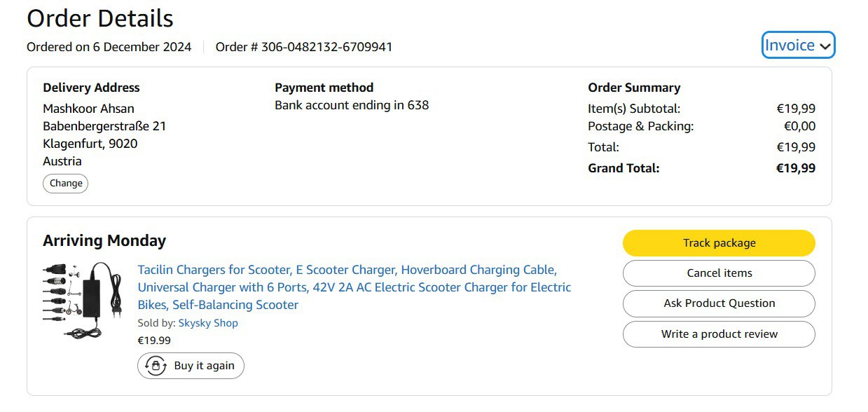Click the Buy it again button text
Viewport: 868px width, 412px height.
204,366
